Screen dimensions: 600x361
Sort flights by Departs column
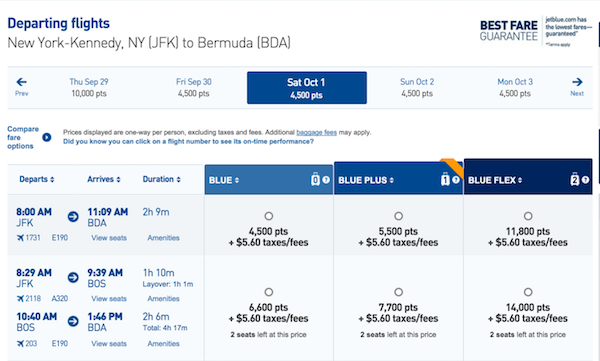coord(37,179)
